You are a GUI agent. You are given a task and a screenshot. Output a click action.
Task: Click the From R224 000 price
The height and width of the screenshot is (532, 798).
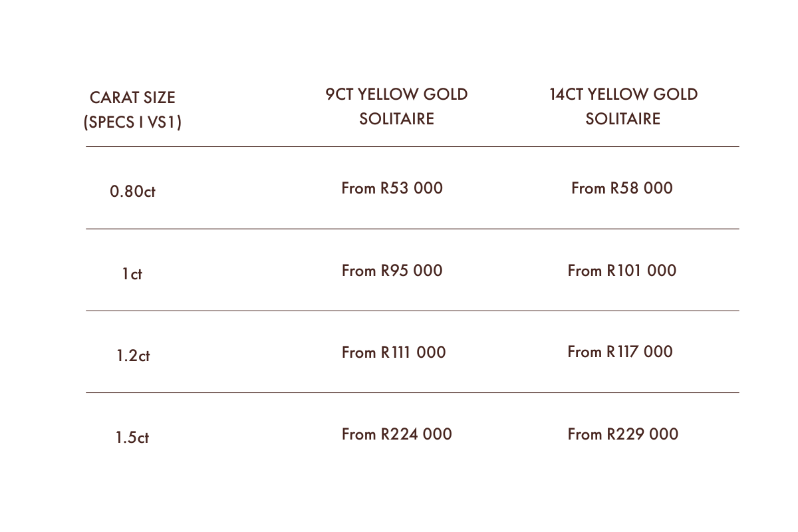point(396,434)
